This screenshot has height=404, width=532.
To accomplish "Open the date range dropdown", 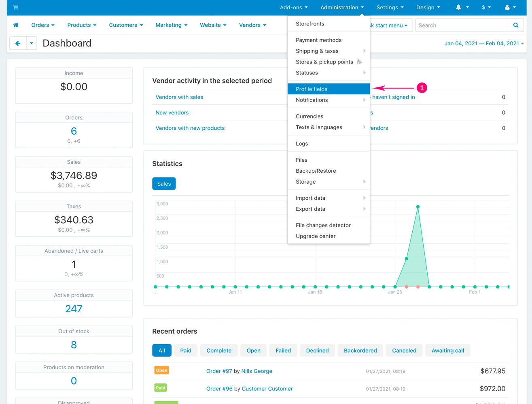I will 484,43.
